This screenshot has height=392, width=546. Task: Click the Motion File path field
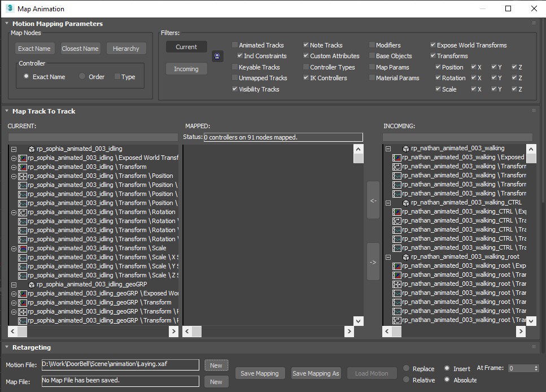tap(120, 364)
